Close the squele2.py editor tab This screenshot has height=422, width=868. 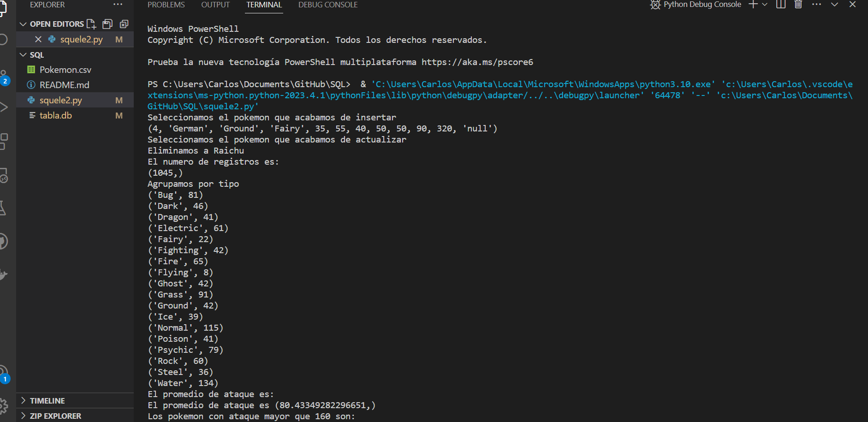pyautogui.click(x=38, y=39)
